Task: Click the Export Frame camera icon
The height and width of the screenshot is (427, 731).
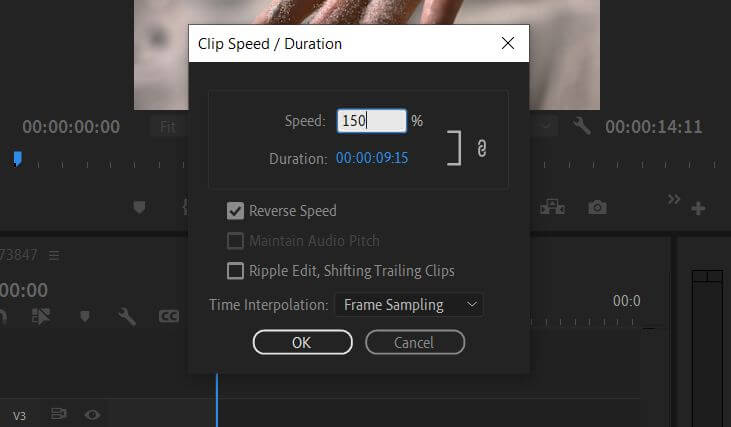Action: point(597,207)
